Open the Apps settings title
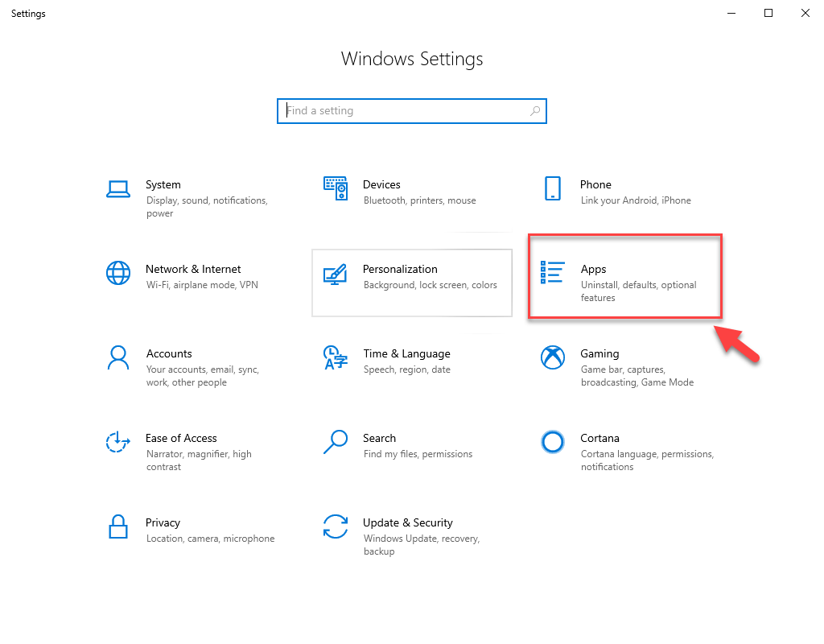 coord(593,270)
